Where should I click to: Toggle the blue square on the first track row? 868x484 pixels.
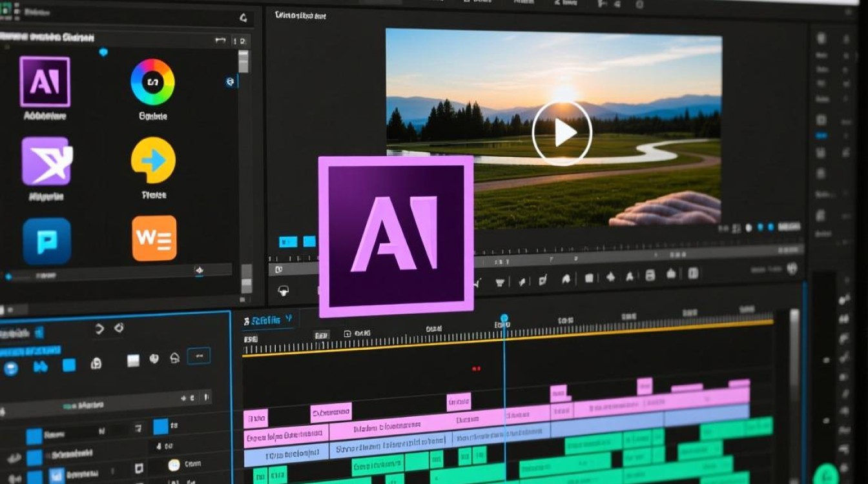click(34, 436)
